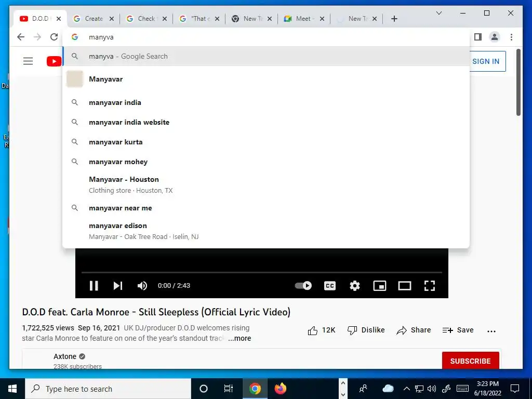Close the Meet tab
The image size is (532, 399).
(x=322, y=19)
